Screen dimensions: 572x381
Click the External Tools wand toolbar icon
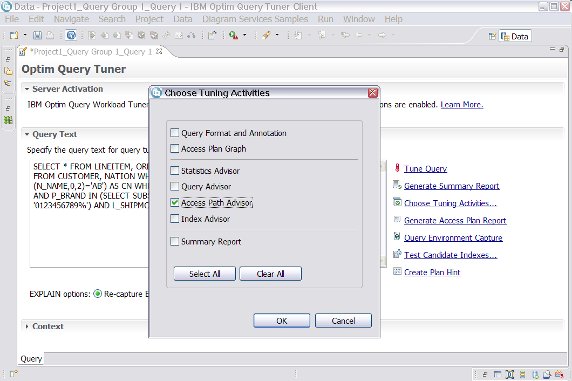(x=267, y=35)
